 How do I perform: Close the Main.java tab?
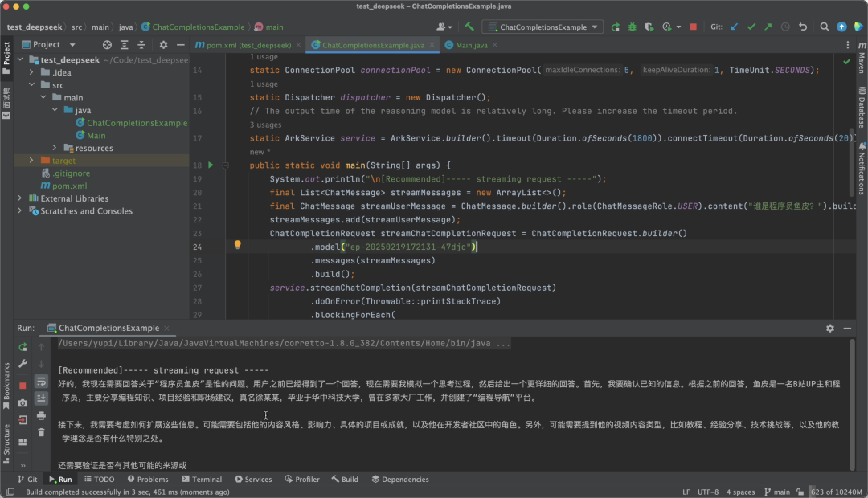495,45
